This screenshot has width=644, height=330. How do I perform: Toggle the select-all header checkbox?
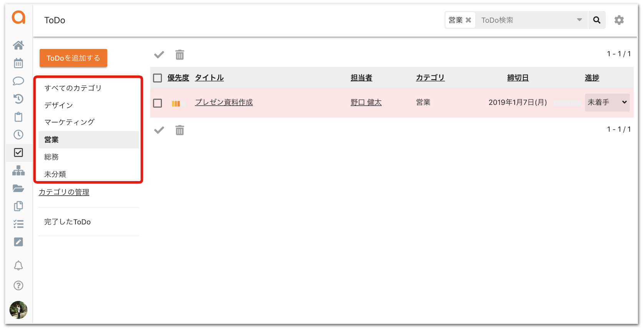point(158,78)
